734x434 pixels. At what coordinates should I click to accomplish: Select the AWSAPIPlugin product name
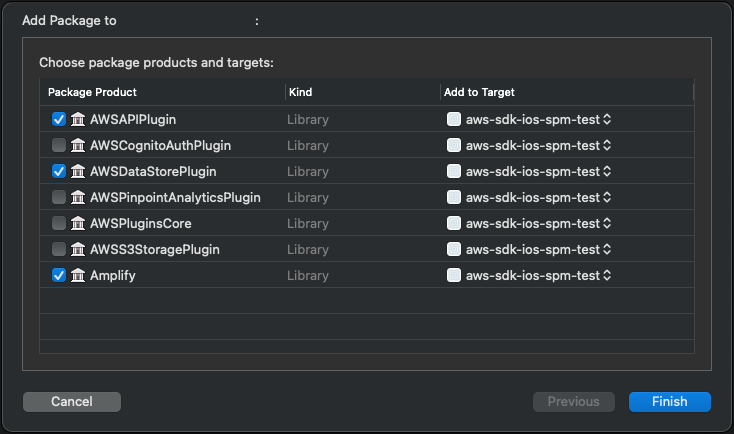point(133,119)
